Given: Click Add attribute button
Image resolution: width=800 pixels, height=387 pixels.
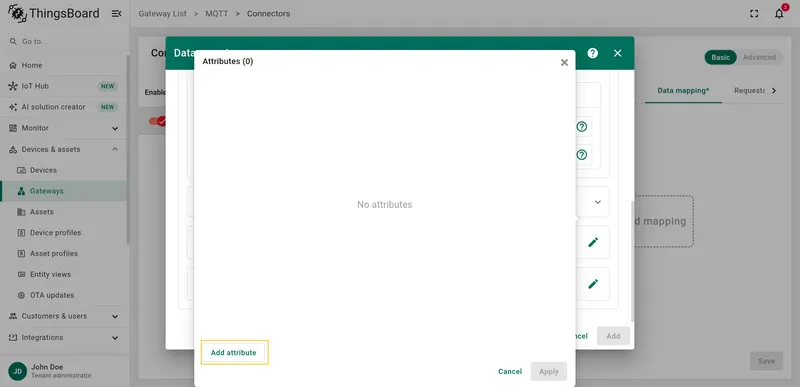Looking at the screenshot, I should click(x=234, y=353).
